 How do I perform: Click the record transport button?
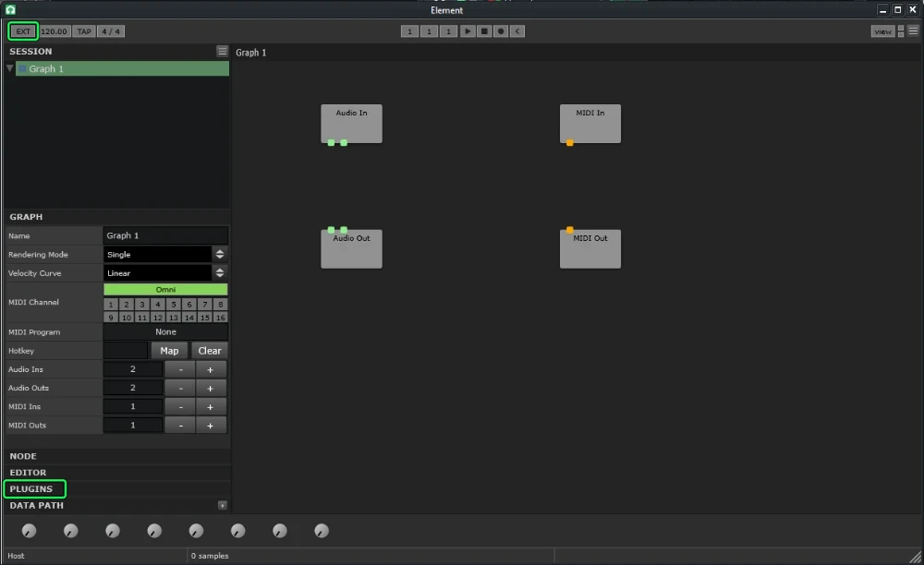coord(501,31)
